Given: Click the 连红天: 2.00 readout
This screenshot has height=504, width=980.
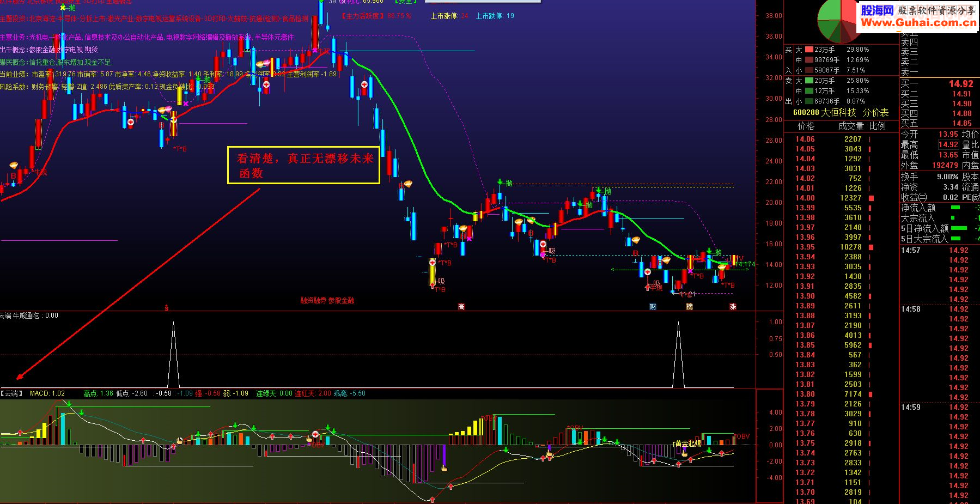Looking at the screenshot, I should (313, 393).
